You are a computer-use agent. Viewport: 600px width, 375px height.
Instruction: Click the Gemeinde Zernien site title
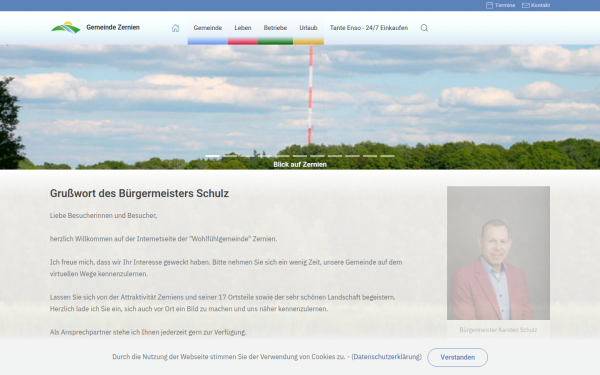tap(113, 28)
